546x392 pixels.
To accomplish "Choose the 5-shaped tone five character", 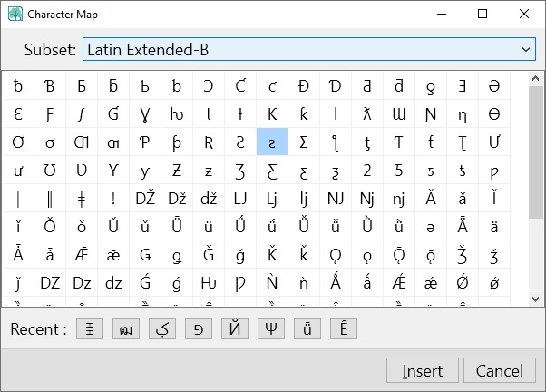I will click(399, 170).
